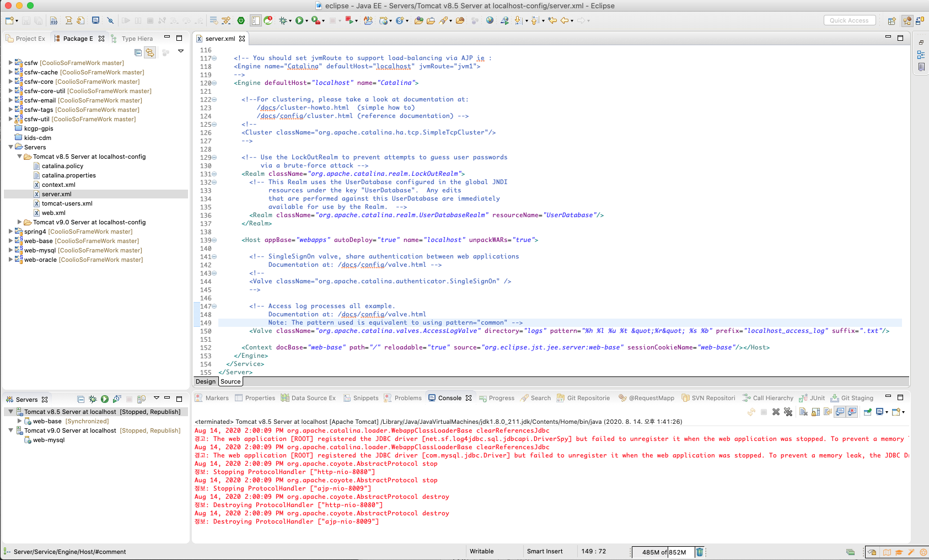This screenshot has height=560, width=929.
Task: Pin the Console view
Action: pyautogui.click(x=867, y=412)
